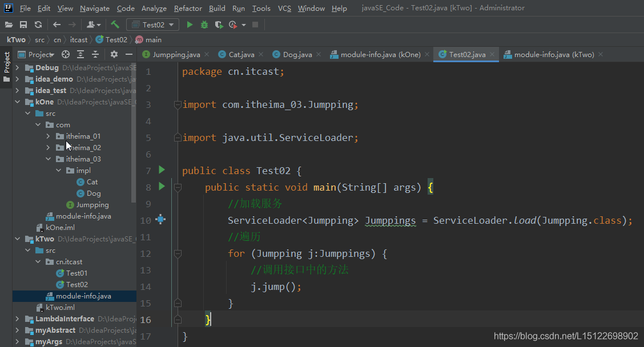This screenshot has width=644, height=347.
Task: Click the run gutter arrow beside main method
Action: pyautogui.click(x=162, y=186)
